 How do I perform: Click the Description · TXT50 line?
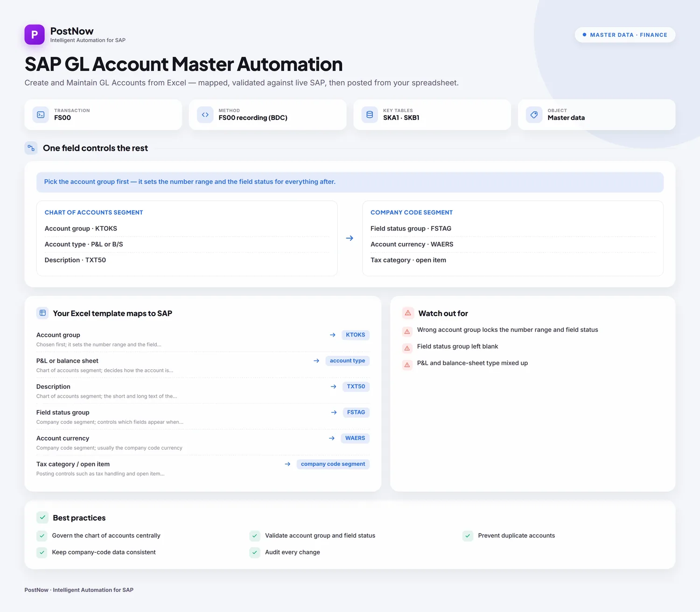(75, 260)
